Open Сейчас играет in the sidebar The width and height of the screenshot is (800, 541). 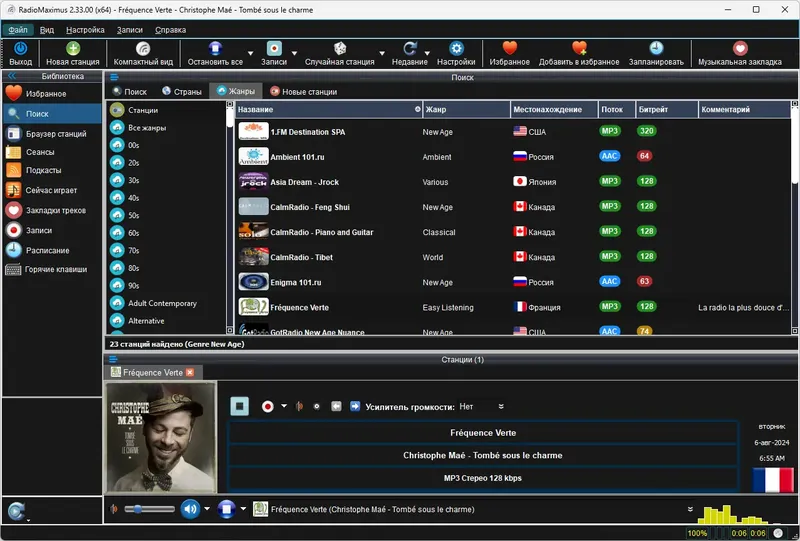tap(52, 190)
